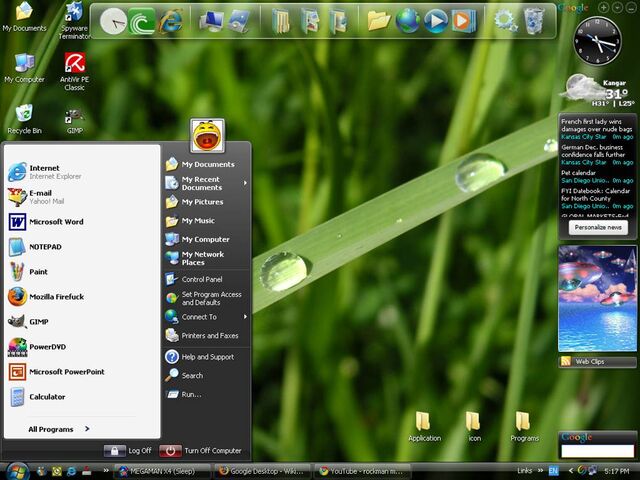This screenshot has width=640, height=480.
Task: Open the Run... dialog entry
Action: click(207, 394)
